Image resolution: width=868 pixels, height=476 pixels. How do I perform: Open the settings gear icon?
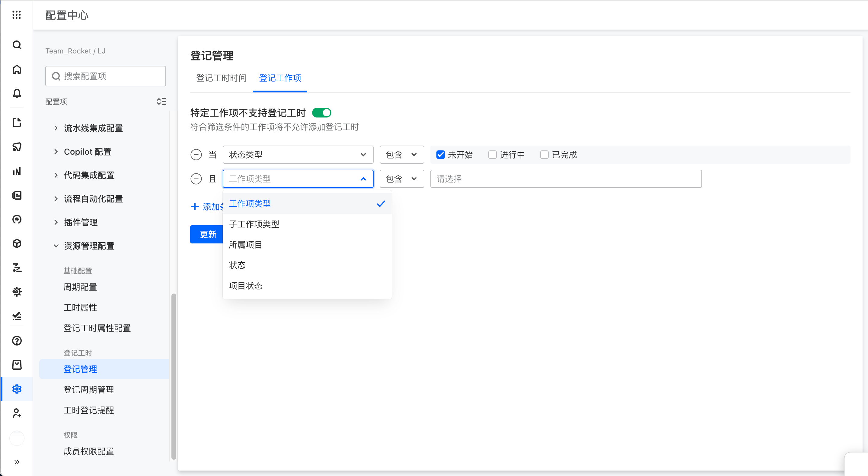[x=17, y=389]
